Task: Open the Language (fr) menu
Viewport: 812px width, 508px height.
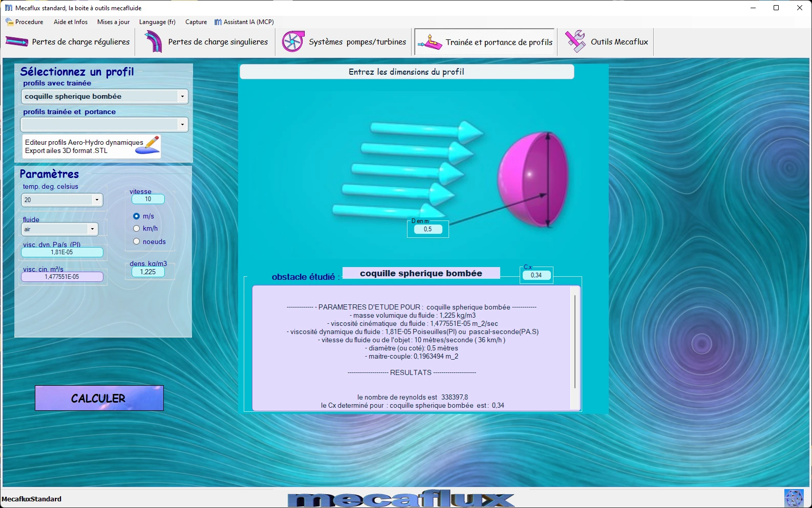Action: 157,22
